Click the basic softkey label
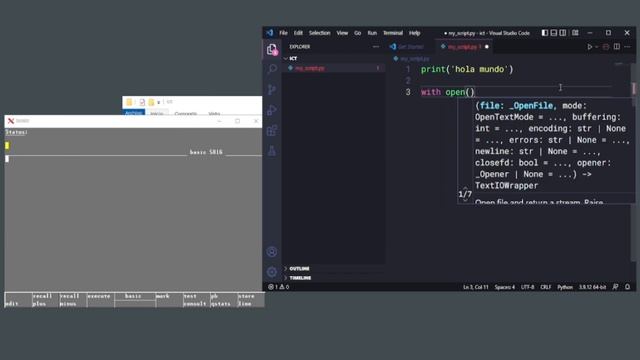The image size is (640, 360). coord(133,296)
